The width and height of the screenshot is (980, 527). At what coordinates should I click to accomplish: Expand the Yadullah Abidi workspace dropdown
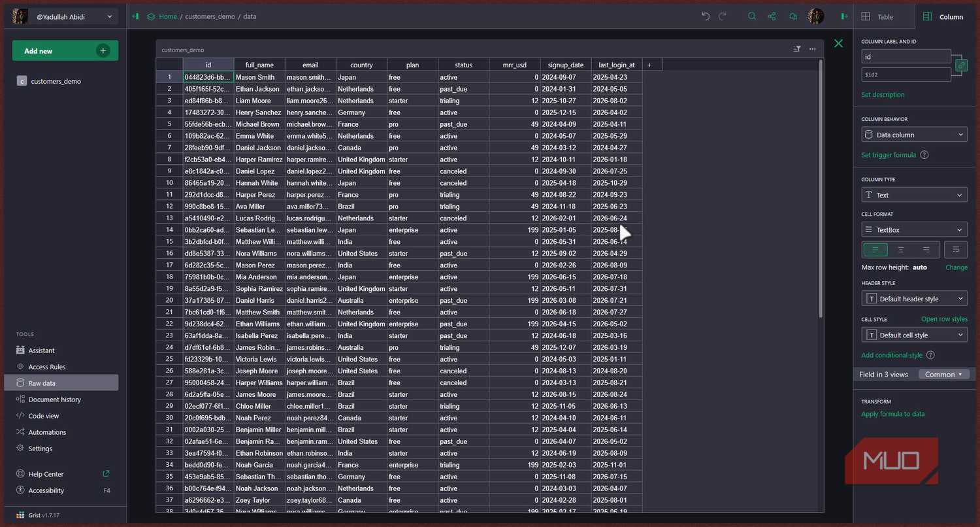pos(65,16)
